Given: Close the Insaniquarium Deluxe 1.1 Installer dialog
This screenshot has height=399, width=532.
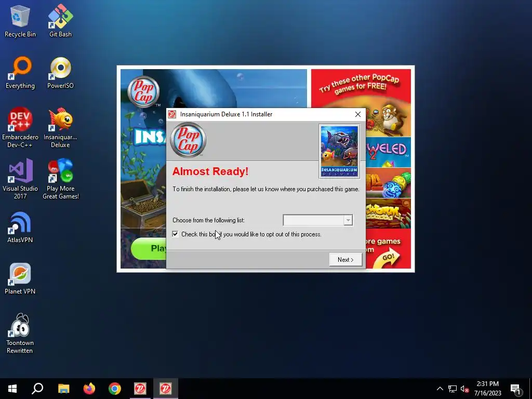Looking at the screenshot, I should click(357, 114).
